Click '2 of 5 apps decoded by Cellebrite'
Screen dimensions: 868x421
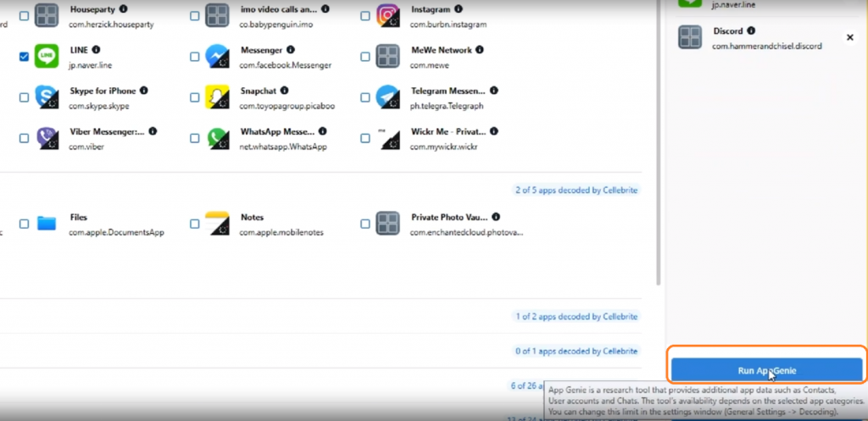576,191
